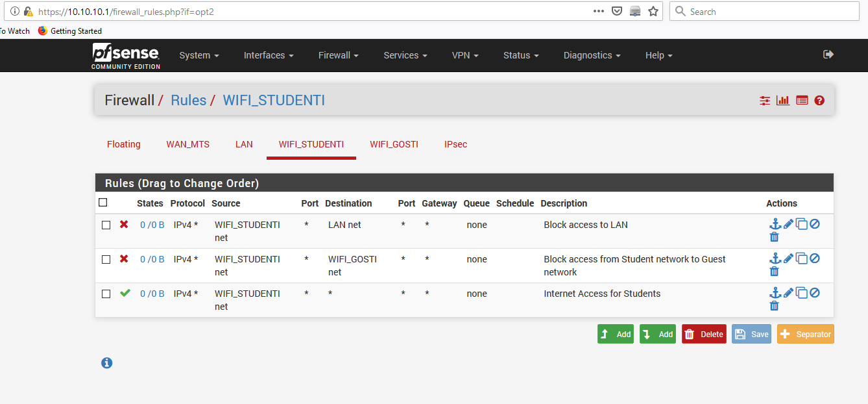Expand the Interfaces menu
Image resolution: width=868 pixels, height=404 pixels.
[x=269, y=55]
